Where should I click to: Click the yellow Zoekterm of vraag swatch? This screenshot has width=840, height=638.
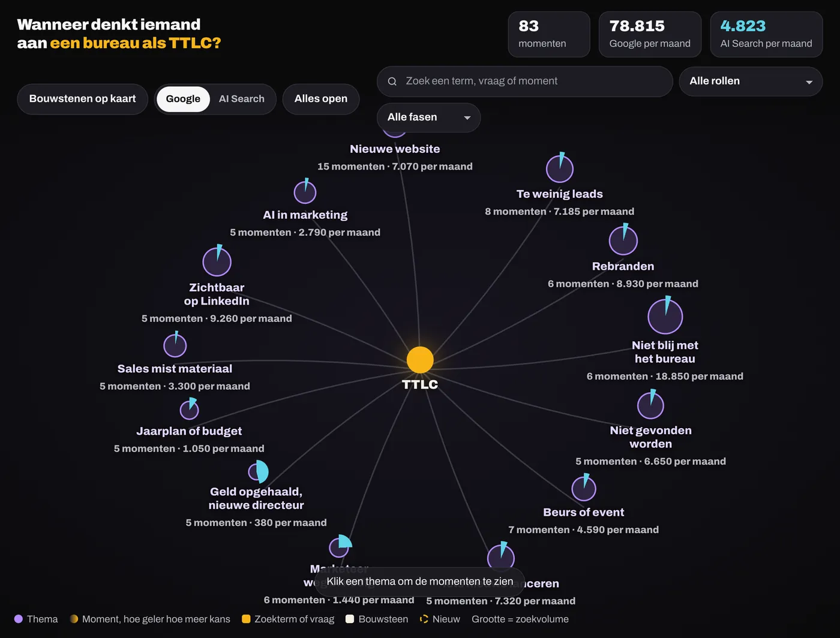click(x=246, y=619)
